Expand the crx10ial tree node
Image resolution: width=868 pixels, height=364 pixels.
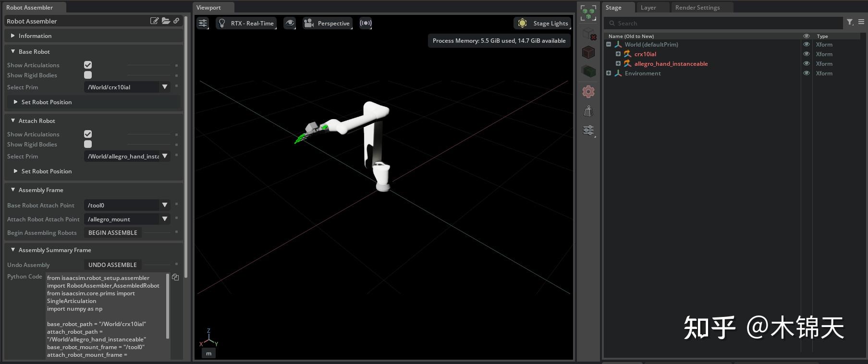pos(618,54)
